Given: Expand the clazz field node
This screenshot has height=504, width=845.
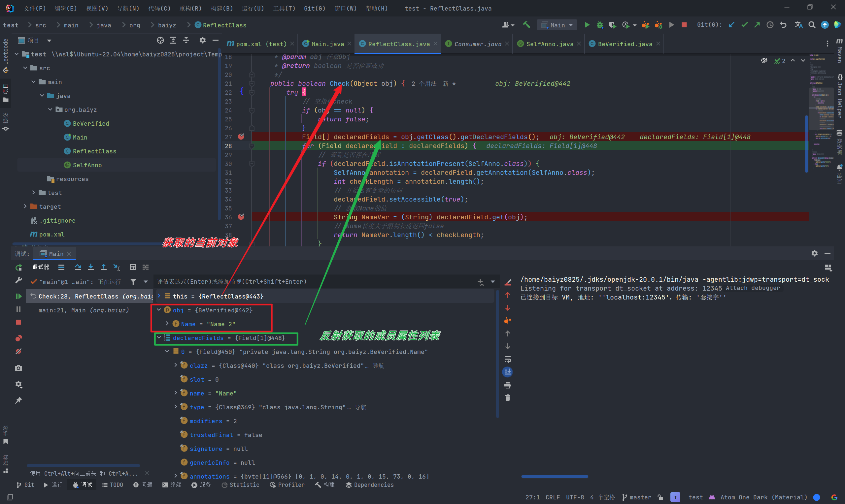Looking at the screenshot, I should [176, 365].
